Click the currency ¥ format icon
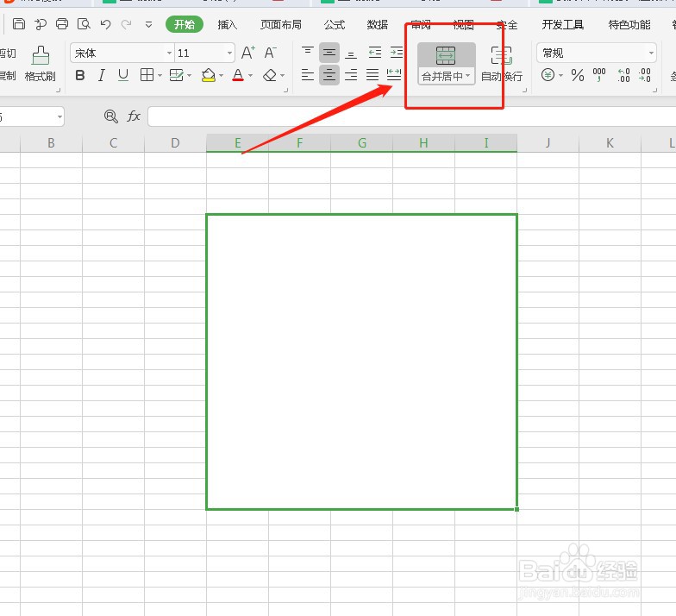Image resolution: width=676 pixels, height=616 pixels. click(548, 75)
